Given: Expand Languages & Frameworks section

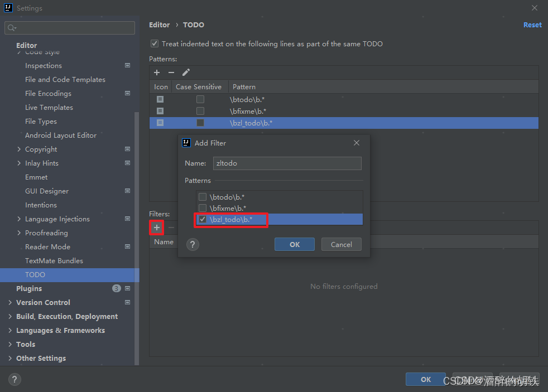Looking at the screenshot, I should pyautogui.click(x=10, y=330).
